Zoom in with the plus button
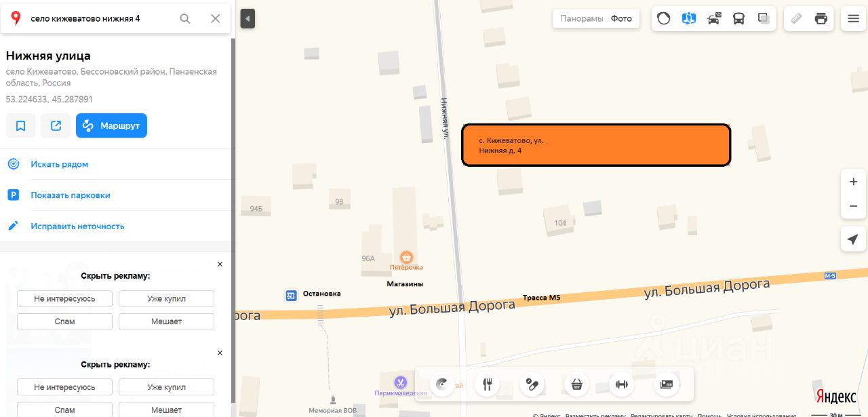 pyautogui.click(x=853, y=182)
